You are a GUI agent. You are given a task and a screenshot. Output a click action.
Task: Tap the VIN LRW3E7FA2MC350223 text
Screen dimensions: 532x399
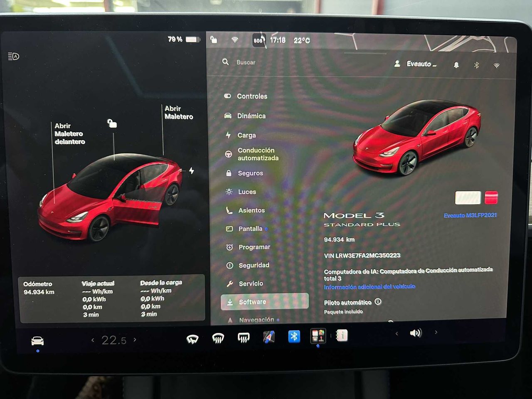pos(362,255)
